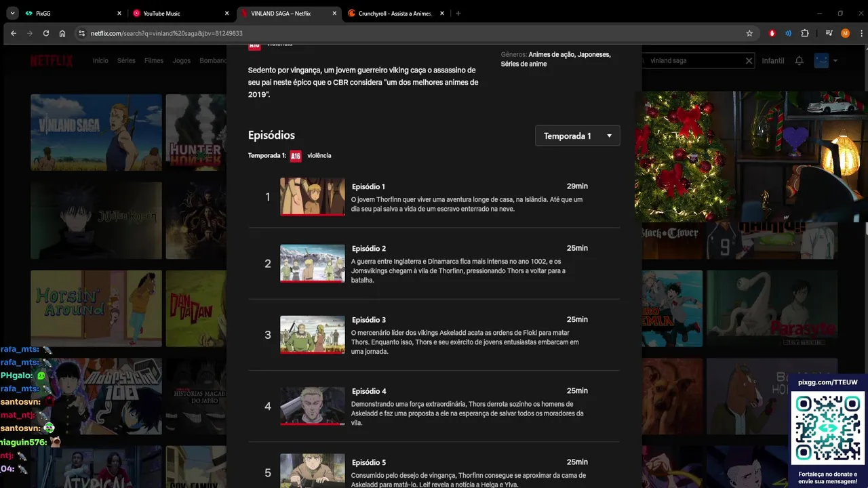Click the PixGG donation QR code
Image resolution: width=868 pixels, height=488 pixels.
coord(827,429)
